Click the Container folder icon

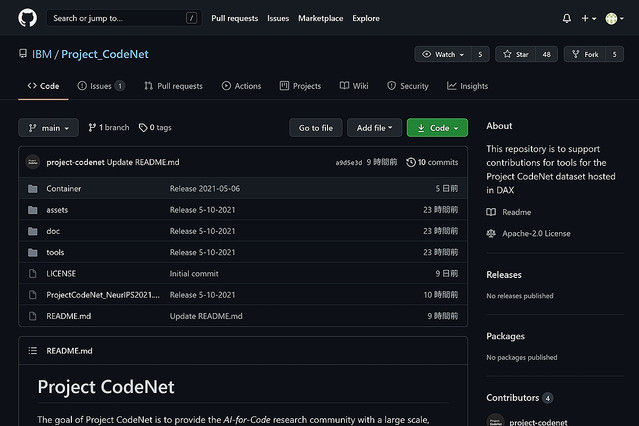click(x=33, y=188)
